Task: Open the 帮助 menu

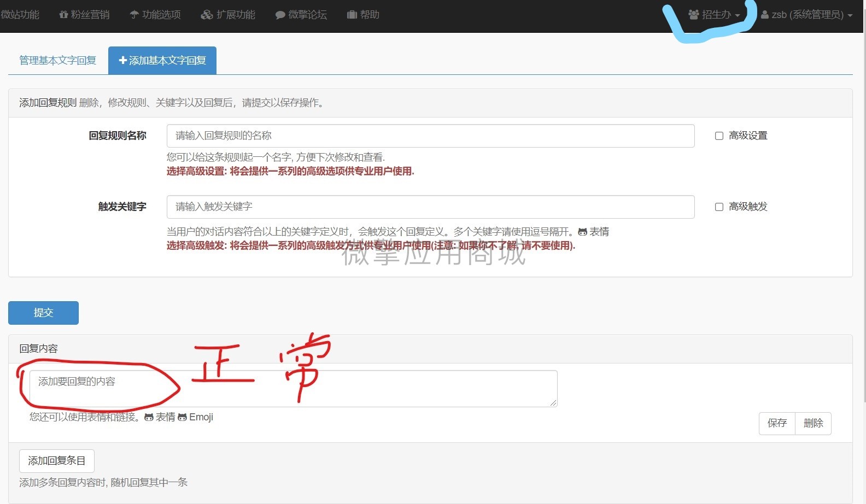Action: (363, 15)
